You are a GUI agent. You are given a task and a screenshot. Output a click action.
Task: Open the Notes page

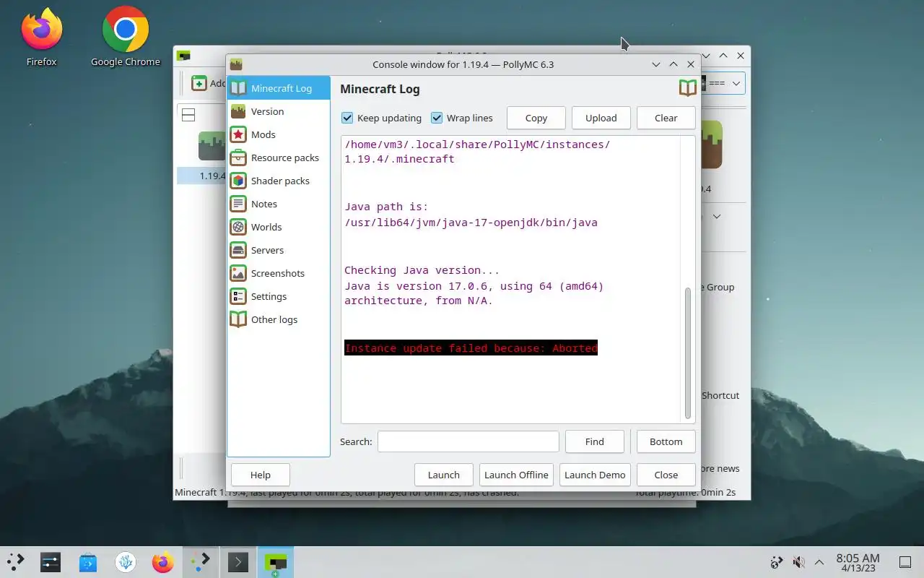click(x=279, y=204)
